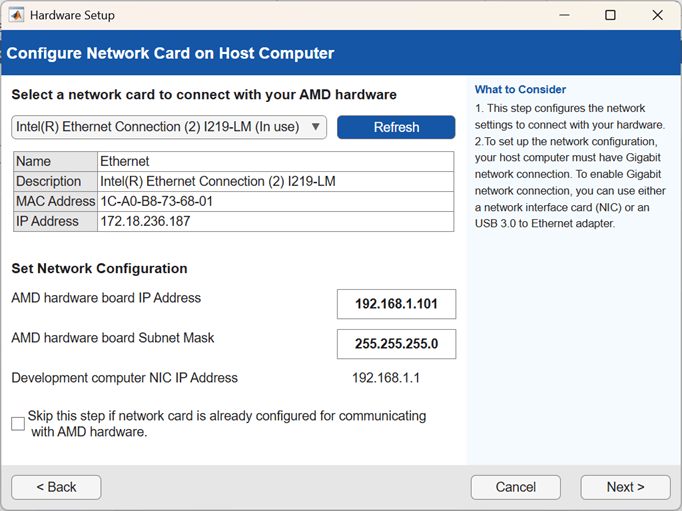Maximize the Hardware Setup window
682x511 pixels.
pos(610,15)
